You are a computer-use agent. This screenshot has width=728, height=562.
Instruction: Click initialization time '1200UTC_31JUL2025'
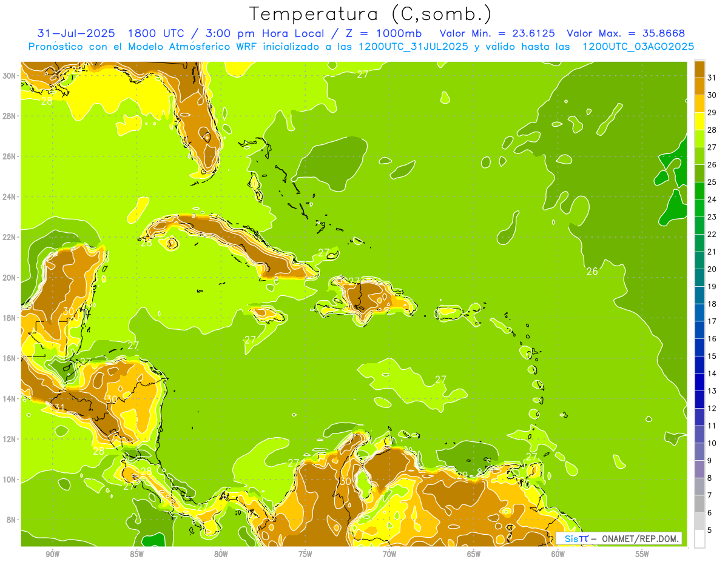[414, 46]
